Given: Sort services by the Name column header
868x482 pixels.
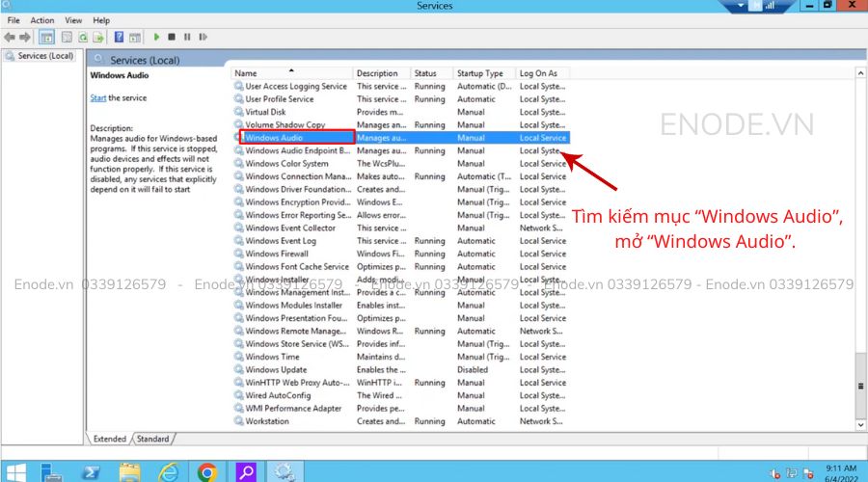Looking at the screenshot, I should 246,73.
